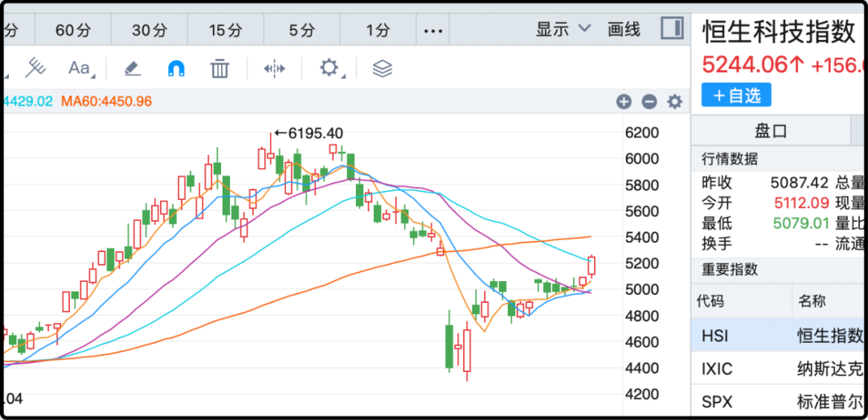Select the Aa text annotation tool
Image resolution: width=868 pixels, height=420 pixels.
tap(80, 68)
